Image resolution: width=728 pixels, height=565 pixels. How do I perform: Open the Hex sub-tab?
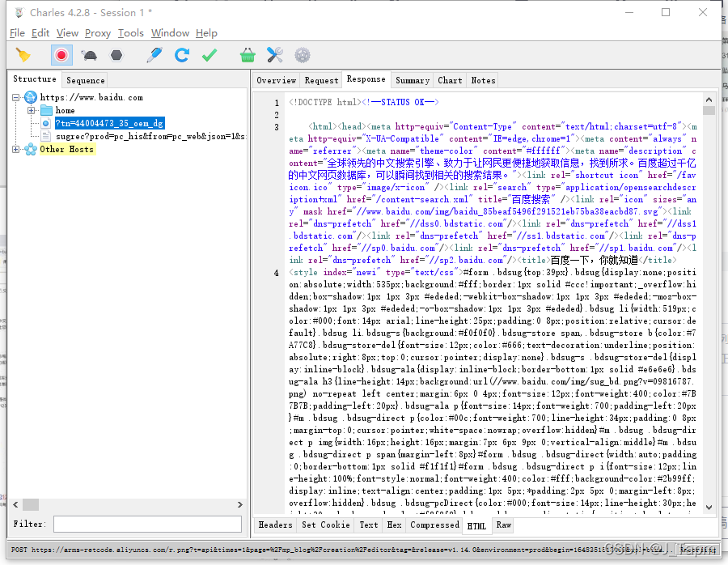pyautogui.click(x=394, y=525)
